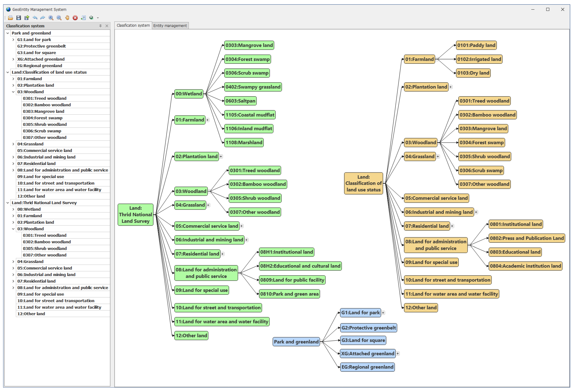The width and height of the screenshot is (574, 392).
Task: Select the Classfication system tab
Action: tap(133, 25)
